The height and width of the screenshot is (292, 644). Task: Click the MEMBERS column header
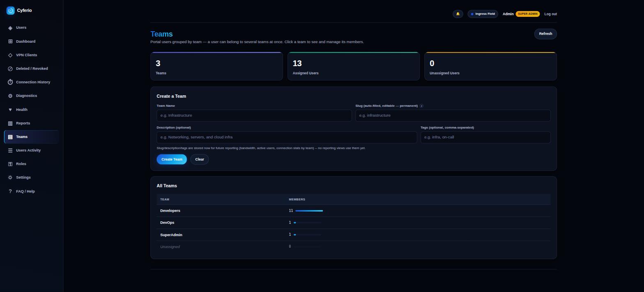pos(297,200)
